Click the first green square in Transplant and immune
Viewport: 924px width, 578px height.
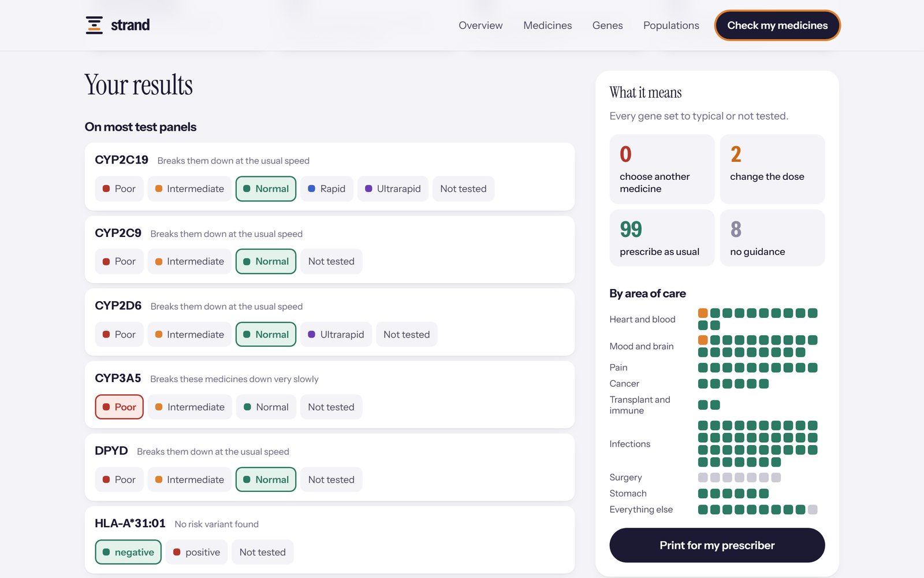[703, 405]
